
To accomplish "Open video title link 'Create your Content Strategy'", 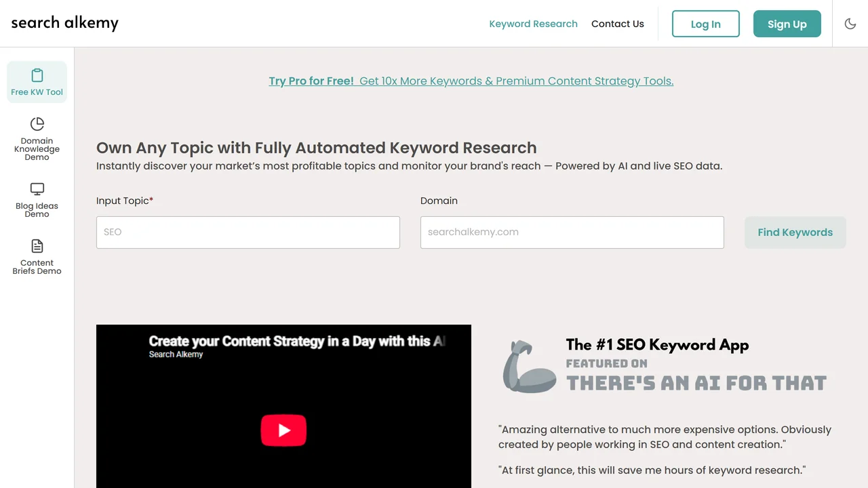I will pos(297,341).
